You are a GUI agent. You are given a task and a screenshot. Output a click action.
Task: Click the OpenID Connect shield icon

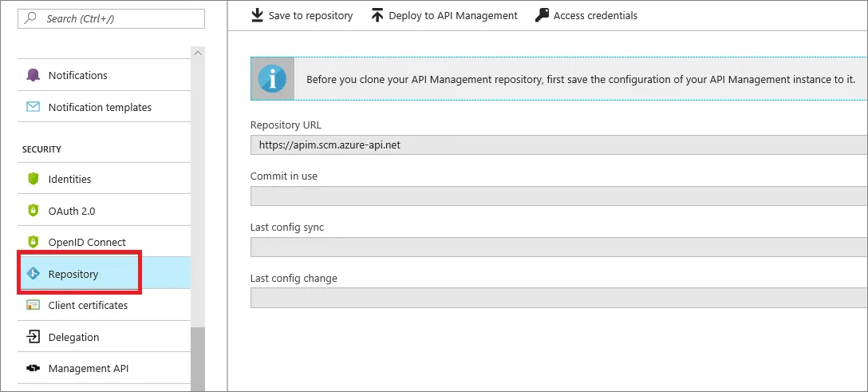pos(33,242)
